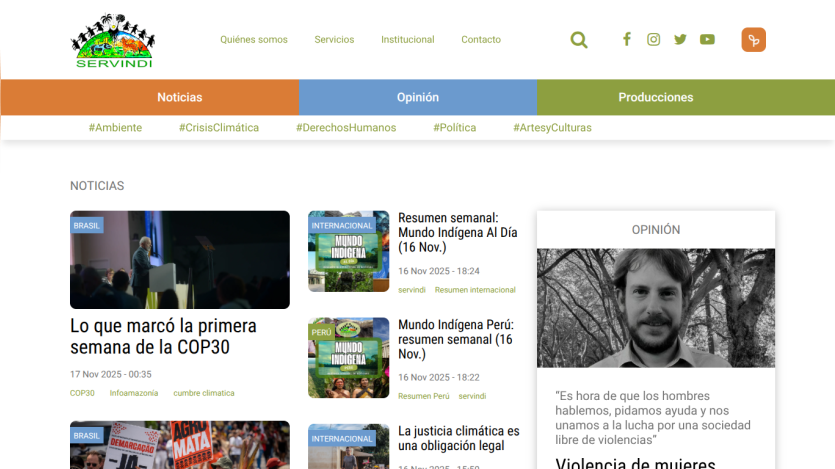Open Servindi's Facebook page icon
Viewport: 835px width, 469px height.
point(627,39)
